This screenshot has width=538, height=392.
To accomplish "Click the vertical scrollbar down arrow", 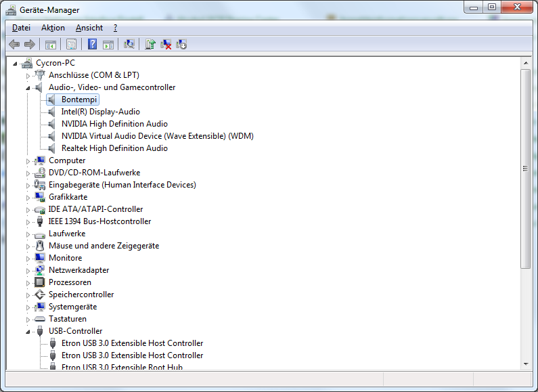I will click(x=525, y=364).
